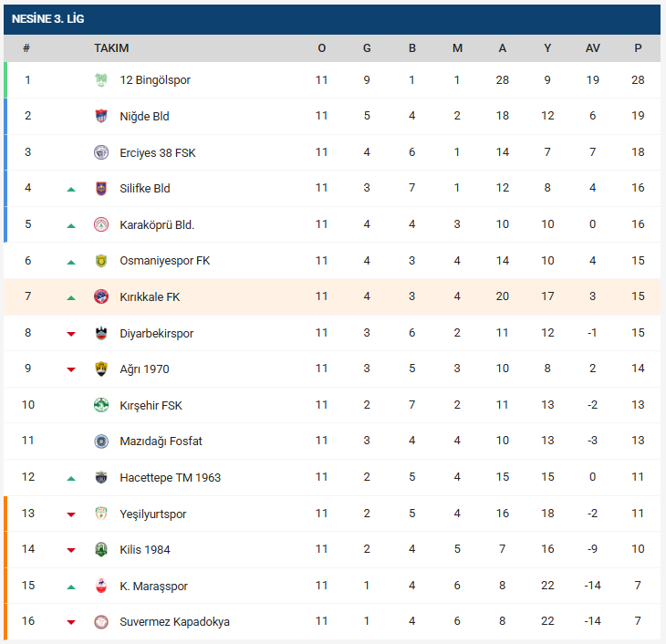
Task: Click the NESİNE 3. LİG league title
Action: tap(48, 18)
